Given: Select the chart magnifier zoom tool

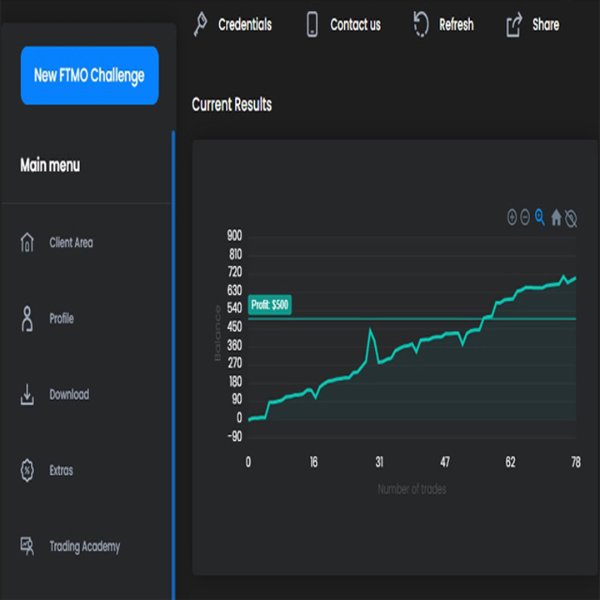Looking at the screenshot, I should pos(540,217).
